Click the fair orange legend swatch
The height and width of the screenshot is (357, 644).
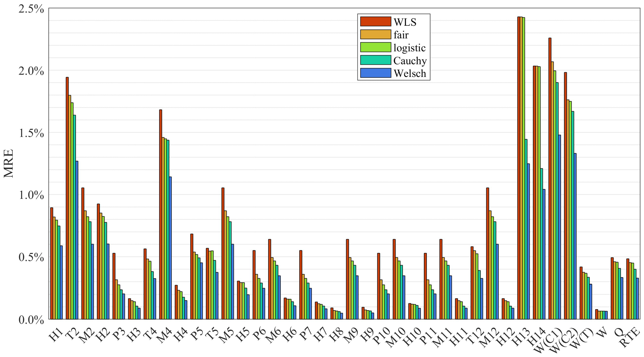pos(375,35)
